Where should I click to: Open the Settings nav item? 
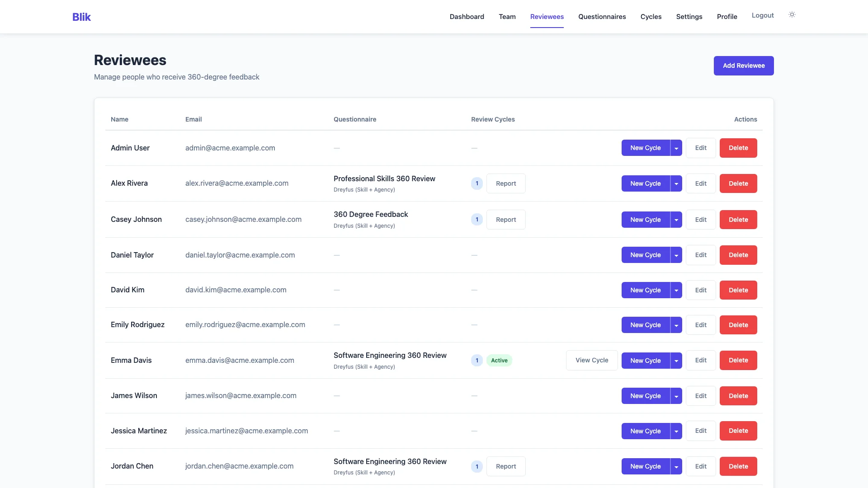[x=689, y=17]
